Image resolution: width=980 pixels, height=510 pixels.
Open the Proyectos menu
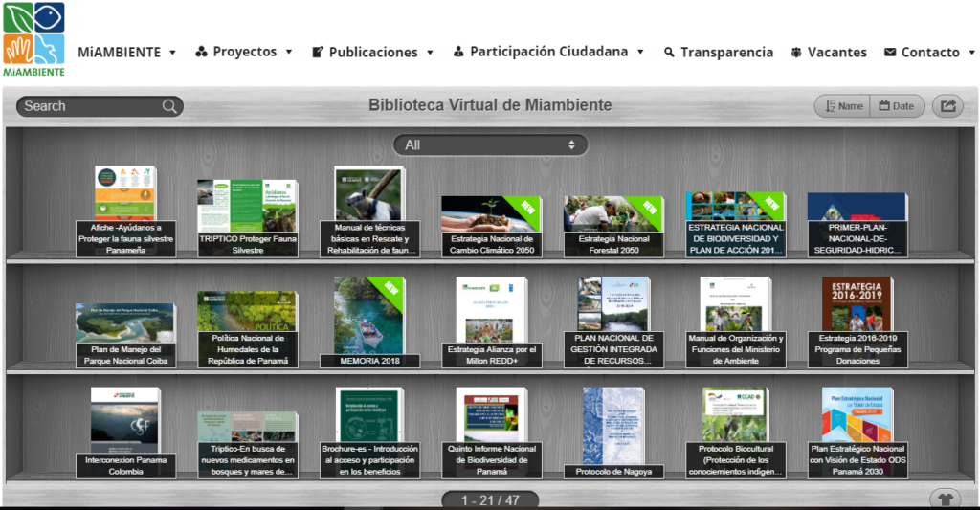pos(244,52)
